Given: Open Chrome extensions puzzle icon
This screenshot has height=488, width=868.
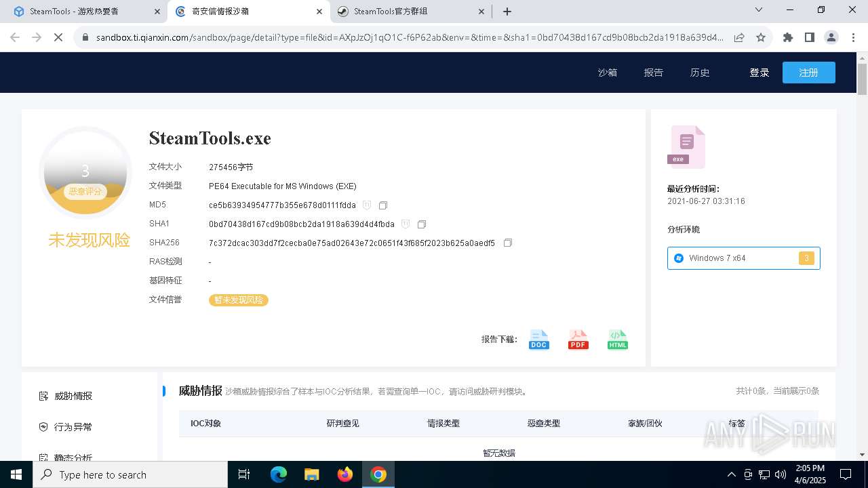Looking at the screenshot, I should 788,38.
